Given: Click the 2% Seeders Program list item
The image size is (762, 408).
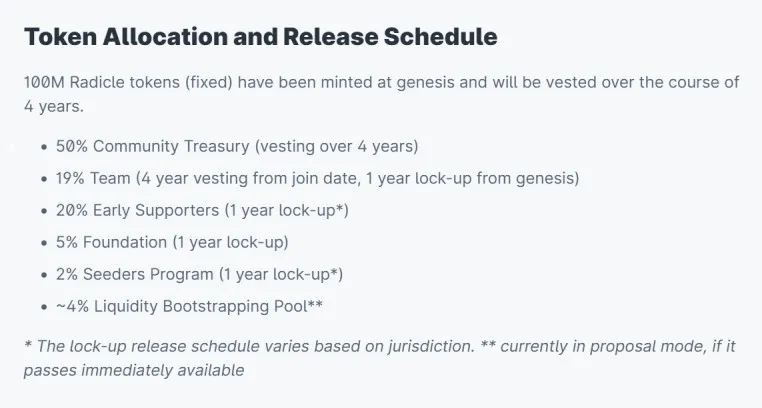Looking at the screenshot, I should [199, 274].
